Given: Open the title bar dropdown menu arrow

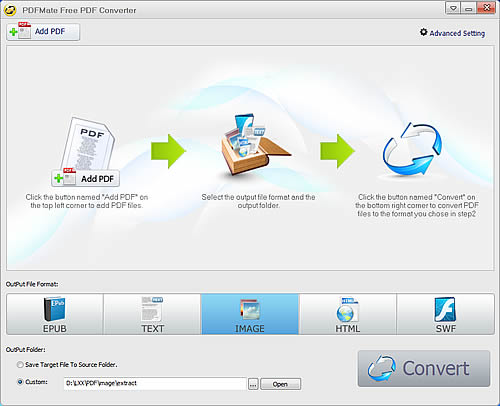Looking at the screenshot, I should point(453,8).
